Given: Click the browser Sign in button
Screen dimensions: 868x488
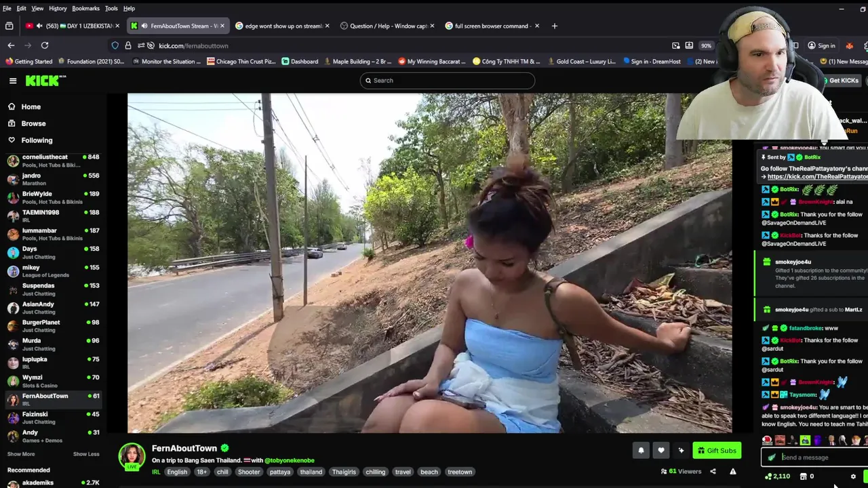Looking at the screenshot, I should pyautogui.click(x=821, y=45).
